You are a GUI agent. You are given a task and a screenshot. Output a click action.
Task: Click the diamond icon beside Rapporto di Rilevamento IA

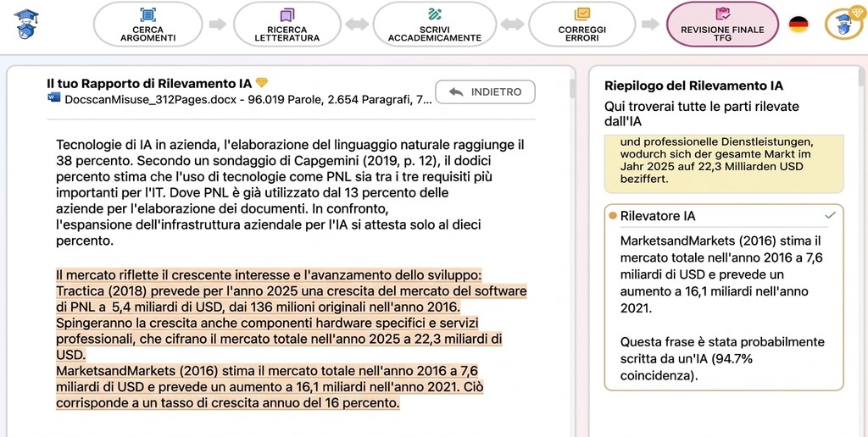pos(262,83)
